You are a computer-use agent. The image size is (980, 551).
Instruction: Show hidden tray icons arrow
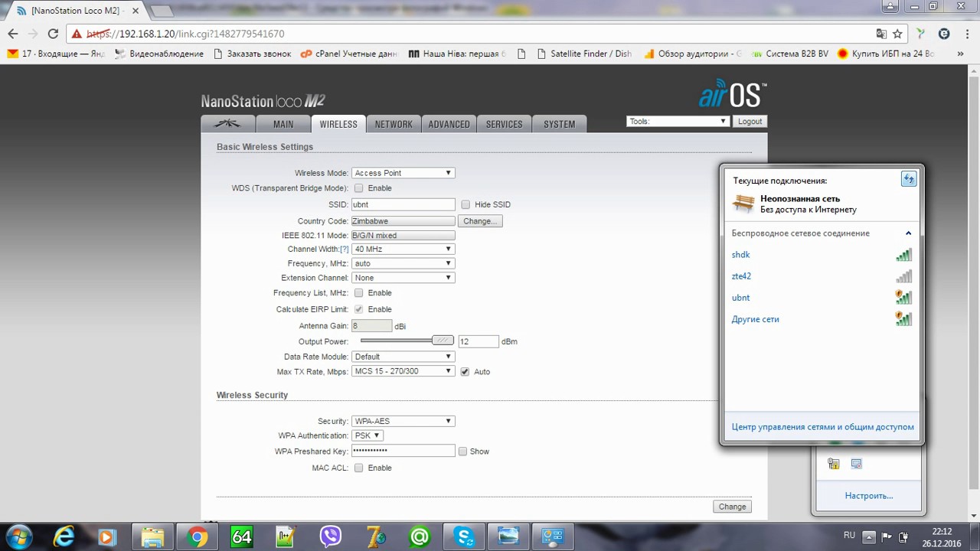coord(869,536)
